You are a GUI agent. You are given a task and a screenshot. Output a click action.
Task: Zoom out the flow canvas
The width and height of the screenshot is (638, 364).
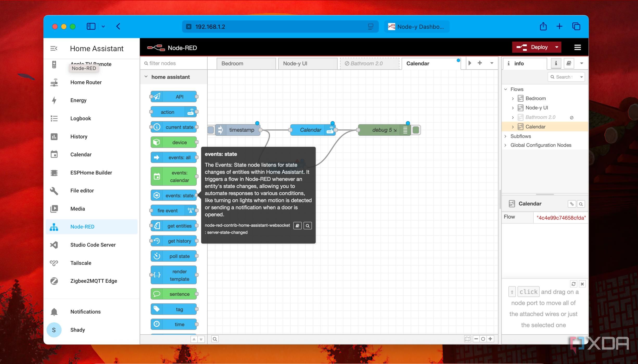(476, 339)
